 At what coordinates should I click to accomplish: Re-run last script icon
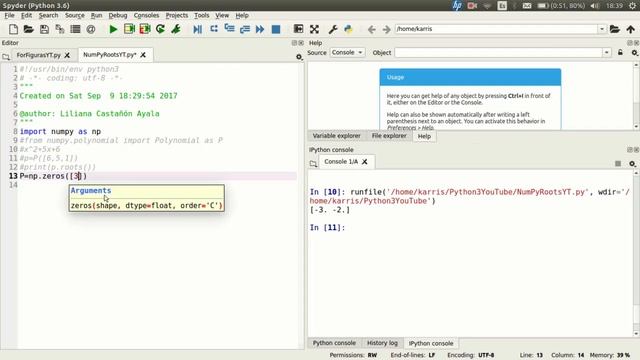pos(160,29)
